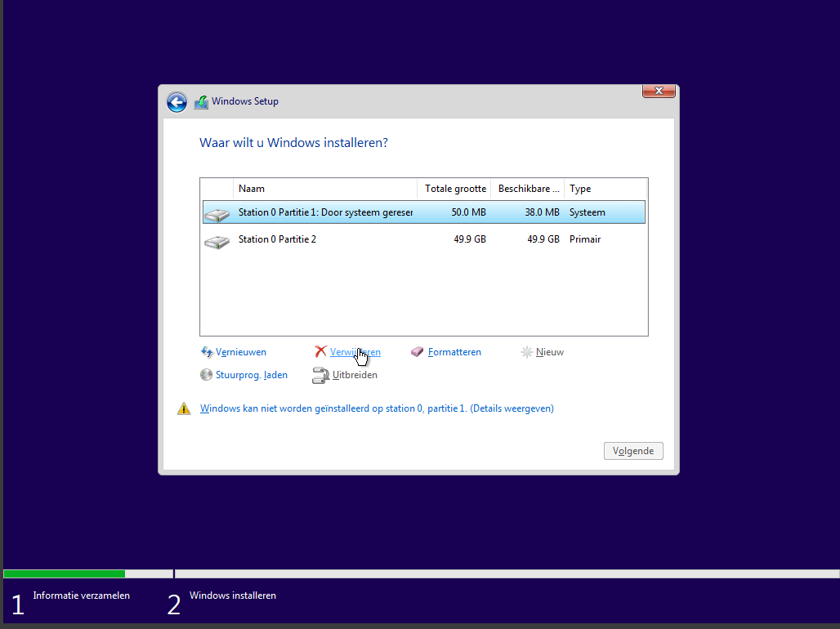Screen dimensions: 840x629
Task: Click the heading Waar wilt u Windows installeren?
Action: tap(293, 142)
